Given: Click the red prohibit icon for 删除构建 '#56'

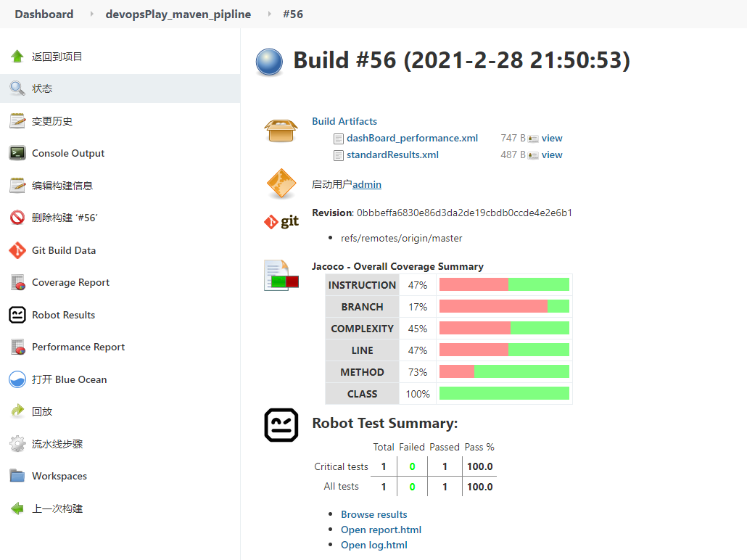Looking at the screenshot, I should tap(17, 218).
